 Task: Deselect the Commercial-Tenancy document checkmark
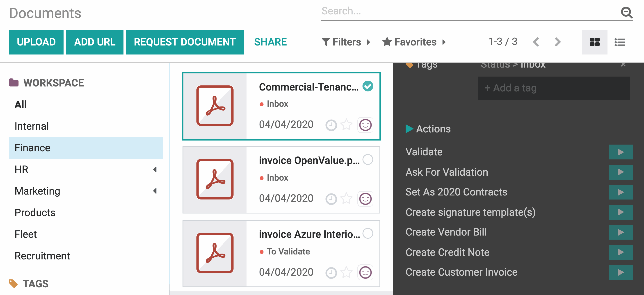click(368, 86)
